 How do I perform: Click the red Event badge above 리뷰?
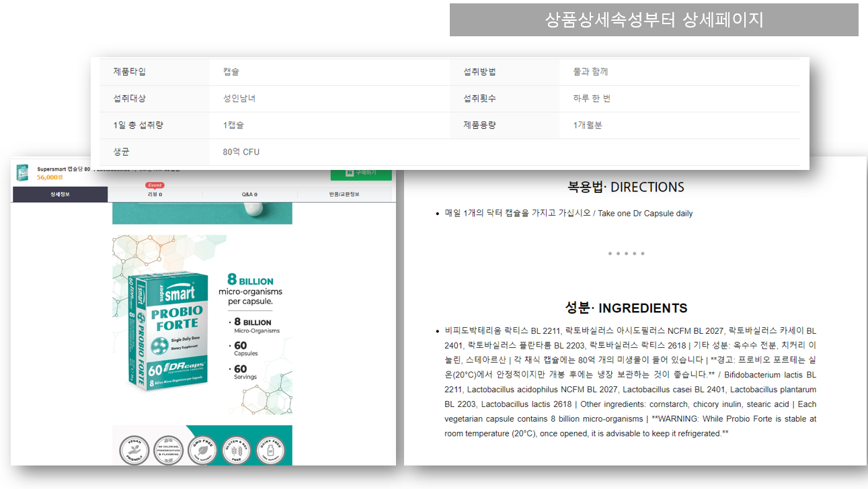[155, 185]
